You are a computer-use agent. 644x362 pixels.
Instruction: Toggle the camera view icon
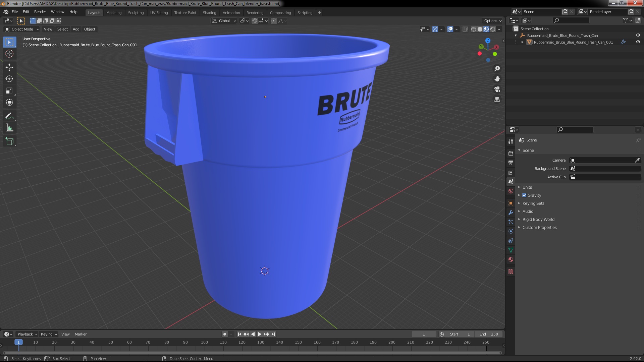point(497,89)
